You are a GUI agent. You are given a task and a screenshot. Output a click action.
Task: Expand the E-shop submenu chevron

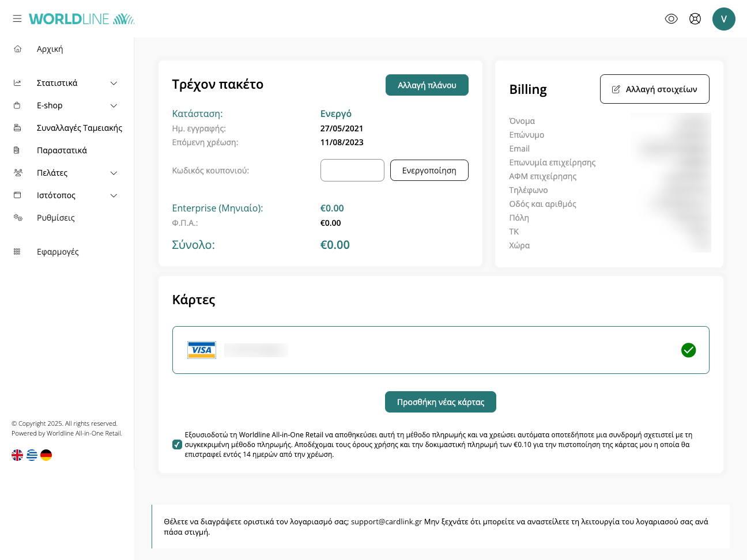tap(114, 105)
